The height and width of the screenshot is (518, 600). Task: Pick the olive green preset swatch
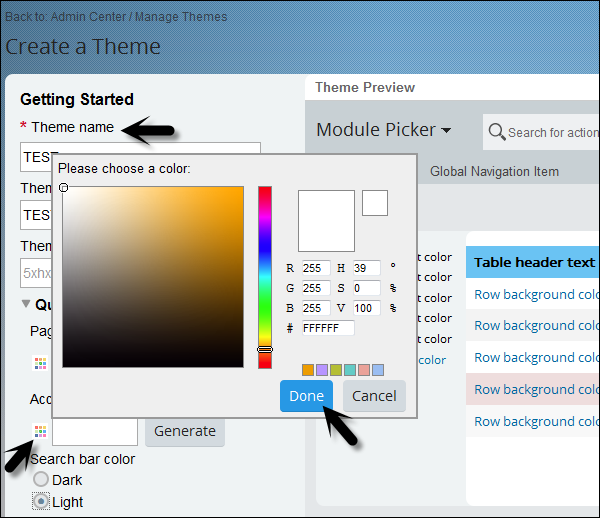tap(336, 370)
